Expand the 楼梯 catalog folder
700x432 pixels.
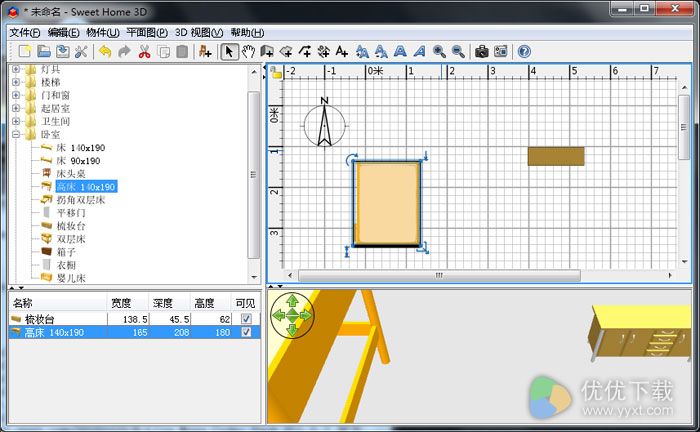click(x=16, y=82)
